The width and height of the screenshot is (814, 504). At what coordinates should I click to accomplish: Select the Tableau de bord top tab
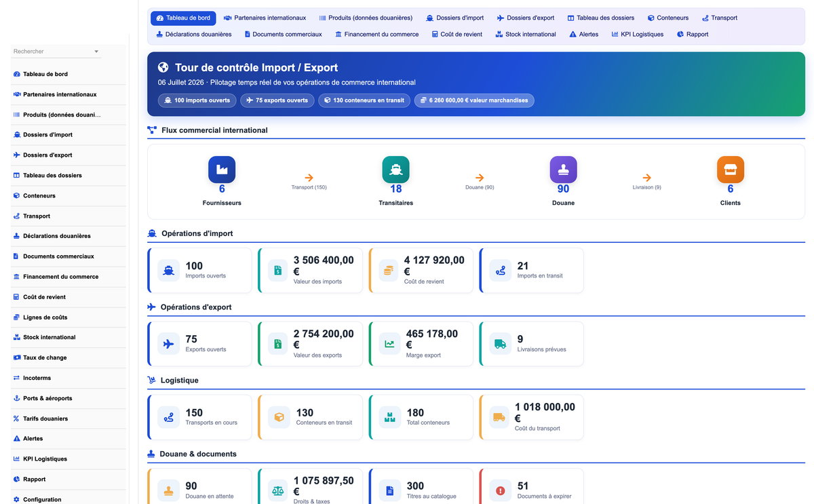tap(183, 18)
